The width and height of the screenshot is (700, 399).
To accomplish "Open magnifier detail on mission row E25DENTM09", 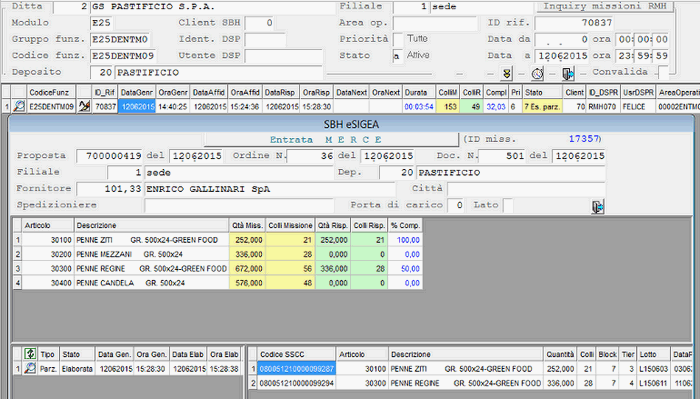I will coord(19,107).
